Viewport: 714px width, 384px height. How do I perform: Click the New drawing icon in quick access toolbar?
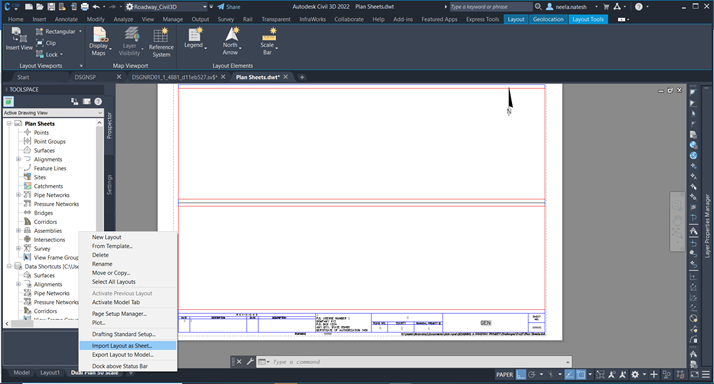[29, 7]
